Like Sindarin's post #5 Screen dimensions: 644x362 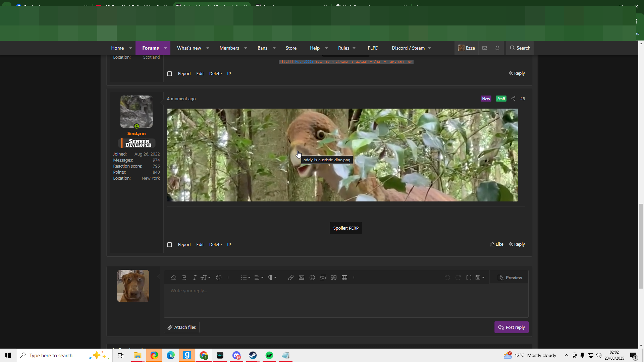click(496, 244)
